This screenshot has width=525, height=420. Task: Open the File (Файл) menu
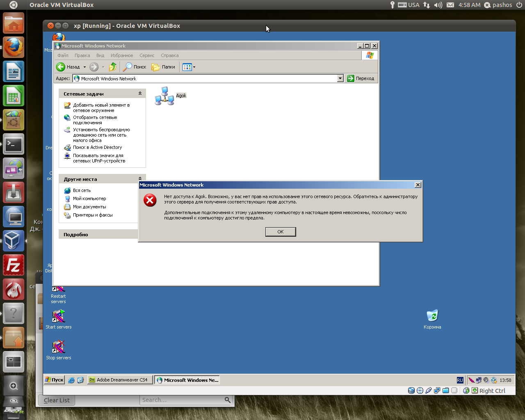pyautogui.click(x=63, y=55)
